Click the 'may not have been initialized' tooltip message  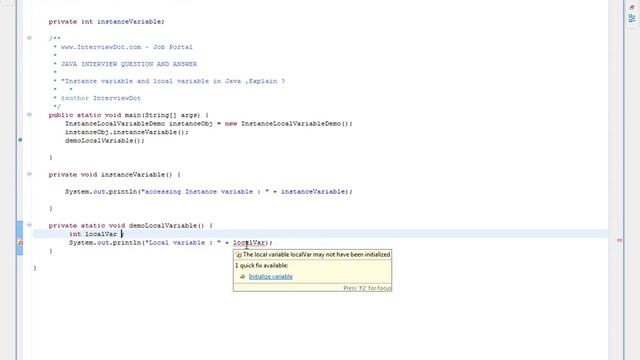pyautogui.click(x=316, y=255)
